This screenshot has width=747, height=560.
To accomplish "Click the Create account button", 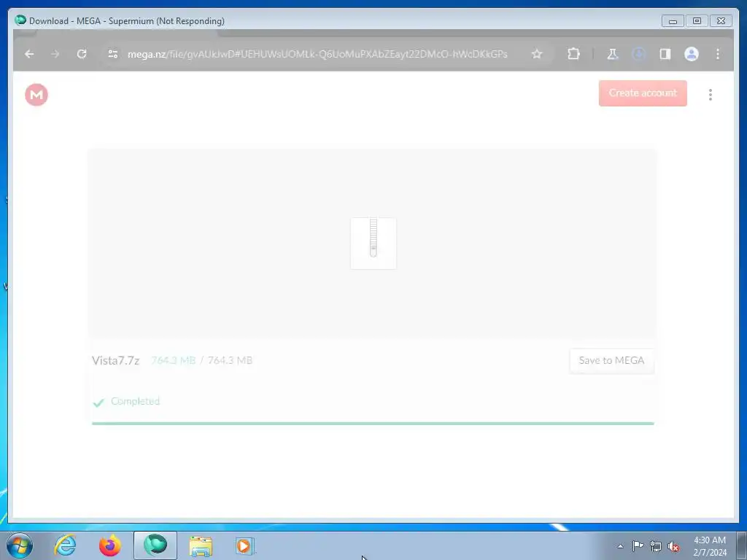I will [643, 93].
